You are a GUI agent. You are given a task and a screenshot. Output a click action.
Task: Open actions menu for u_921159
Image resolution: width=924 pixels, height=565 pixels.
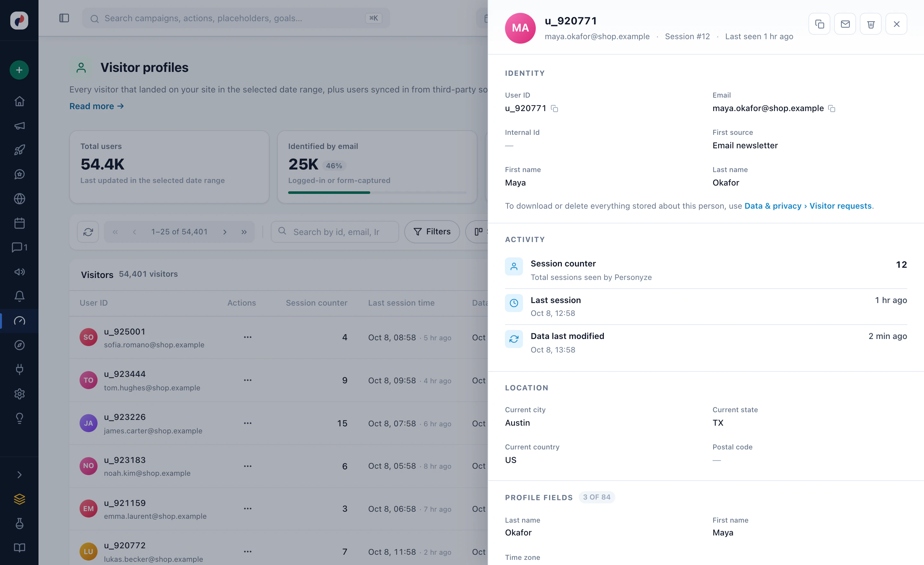(247, 509)
